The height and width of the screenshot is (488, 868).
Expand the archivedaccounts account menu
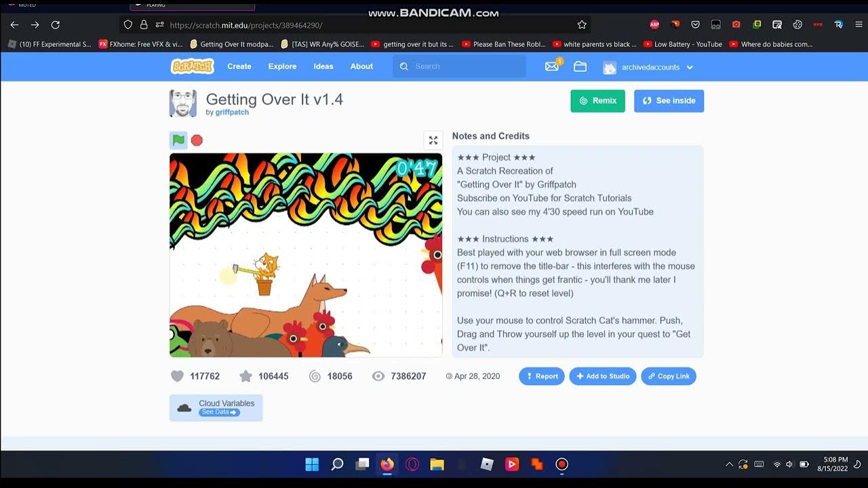(x=649, y=67)
